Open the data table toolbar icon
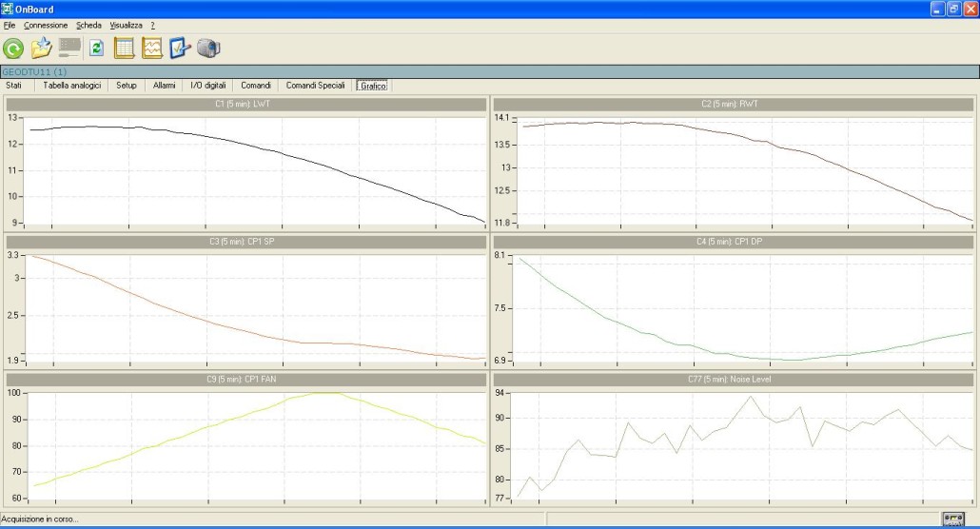 (x=124, y=49)
